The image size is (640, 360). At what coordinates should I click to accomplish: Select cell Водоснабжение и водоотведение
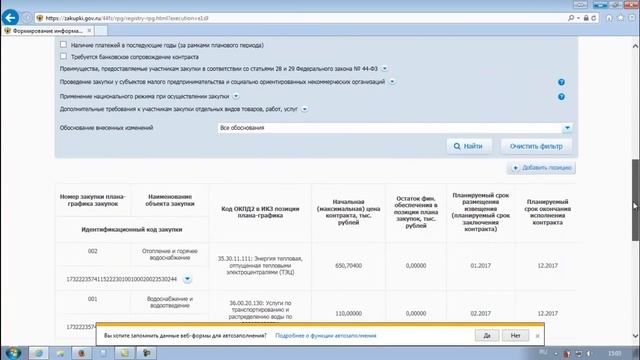(x=170, y=302)
